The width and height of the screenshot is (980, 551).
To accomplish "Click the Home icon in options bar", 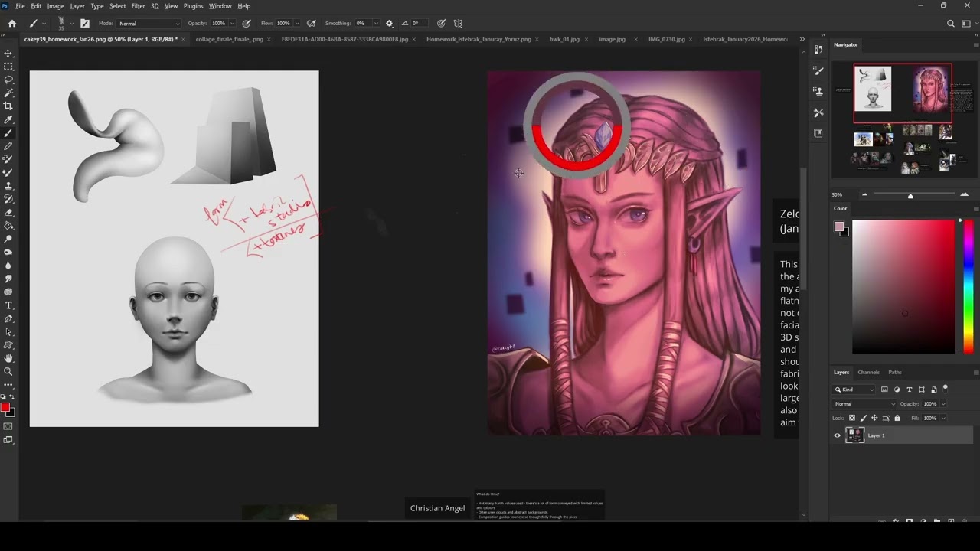I will coord(11,24).
